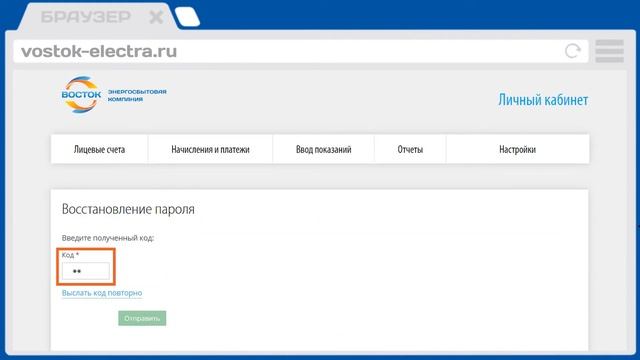Close the БРАУЗЕР tab
Viewport: 640px width, 360px height.
[x=156, y=17]
